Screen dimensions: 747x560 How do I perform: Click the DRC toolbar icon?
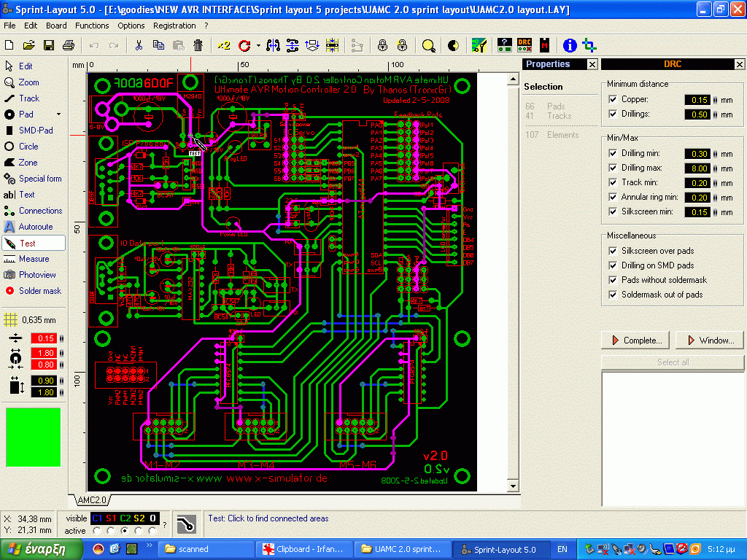pyautogui.click(x=524, y=45)
